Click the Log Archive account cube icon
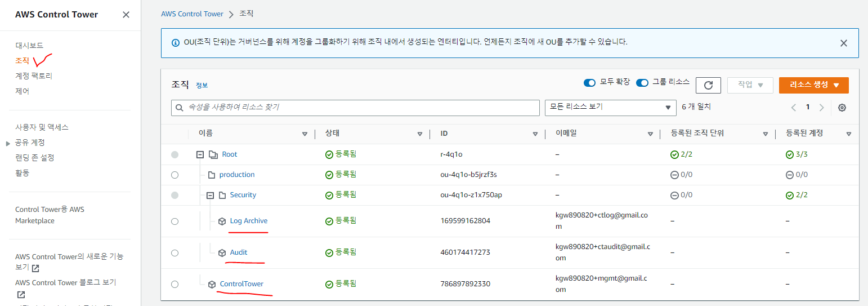This screenshot has width=868, height=306. (222, 221)
